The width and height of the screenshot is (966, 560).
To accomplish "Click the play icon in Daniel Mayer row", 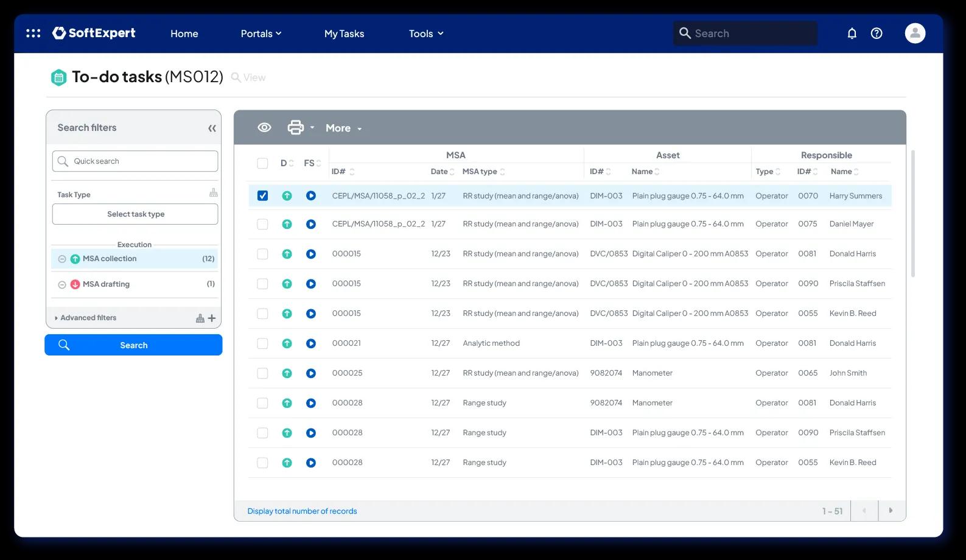I will [x=311, y=224].
